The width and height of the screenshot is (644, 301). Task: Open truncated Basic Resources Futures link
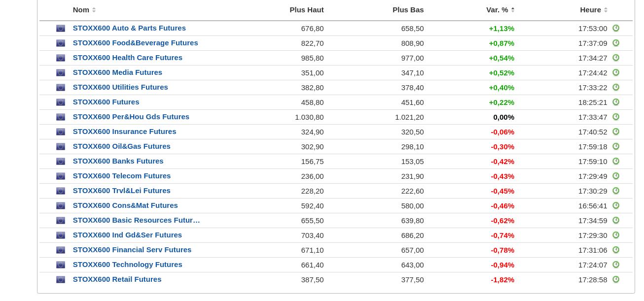pos(136,220)
